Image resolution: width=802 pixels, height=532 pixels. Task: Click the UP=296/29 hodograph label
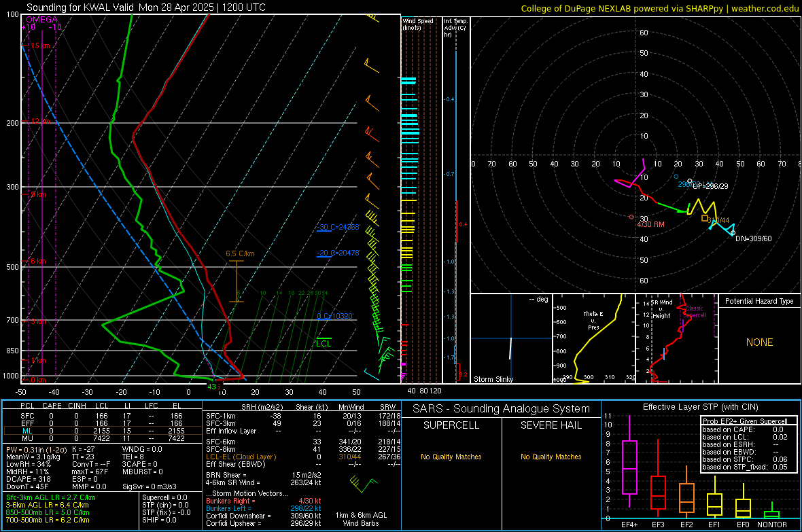click(x=710, y=186)
